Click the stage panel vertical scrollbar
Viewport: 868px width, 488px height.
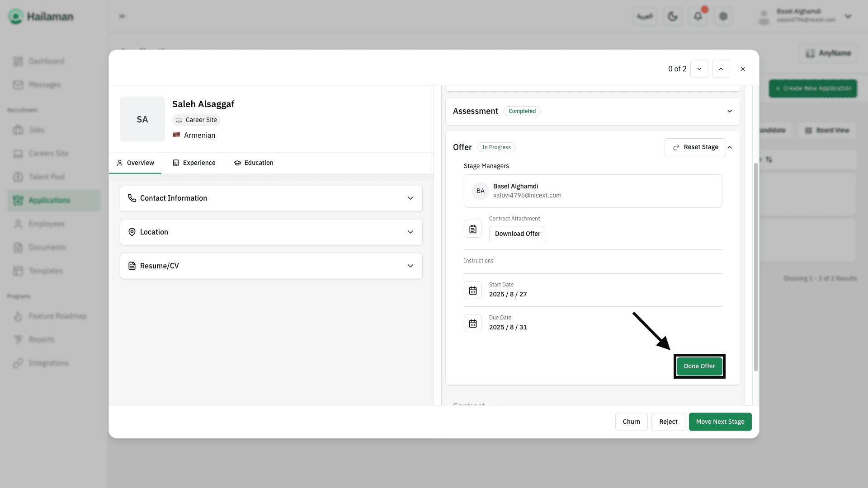click(755, 267)
